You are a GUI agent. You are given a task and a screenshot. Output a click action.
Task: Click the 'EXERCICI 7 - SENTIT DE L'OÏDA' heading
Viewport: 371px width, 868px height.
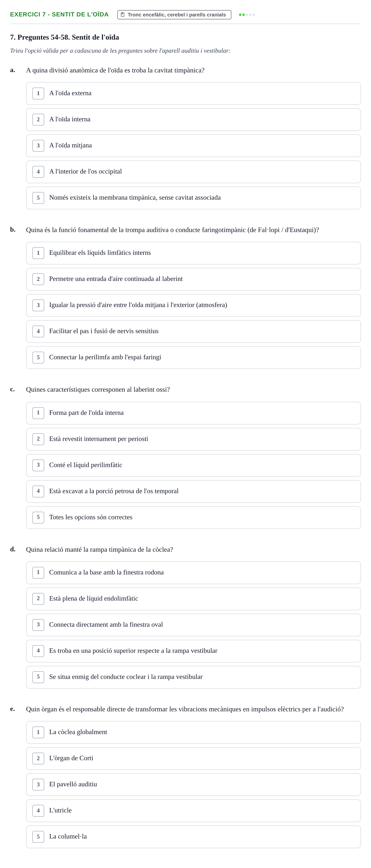pos(59,15)
